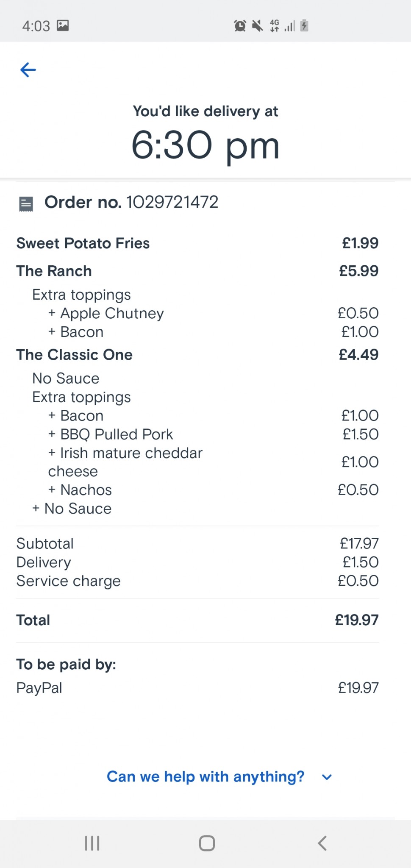Tap the muted sound status icon
This screenshot has height=868, width=411.
coord(257,26)
